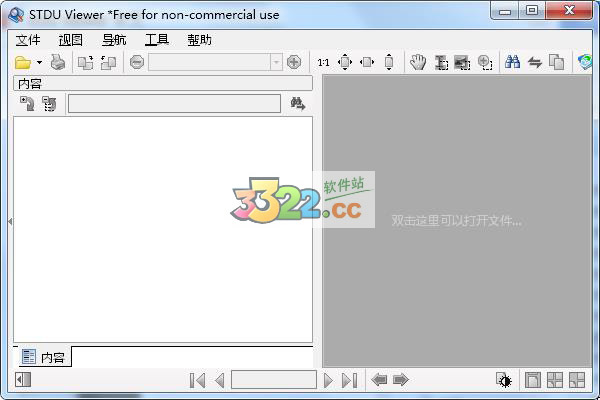The image size is (600, 400).
Task: Go to first page button
Action: pos(197,380)
